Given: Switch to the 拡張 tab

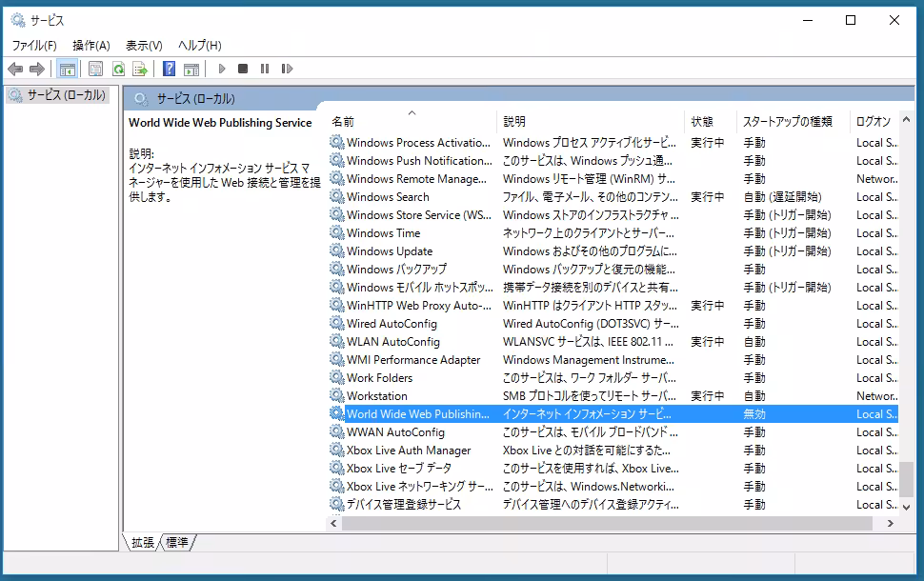Looking at the screenshot, I should point(143,542).
